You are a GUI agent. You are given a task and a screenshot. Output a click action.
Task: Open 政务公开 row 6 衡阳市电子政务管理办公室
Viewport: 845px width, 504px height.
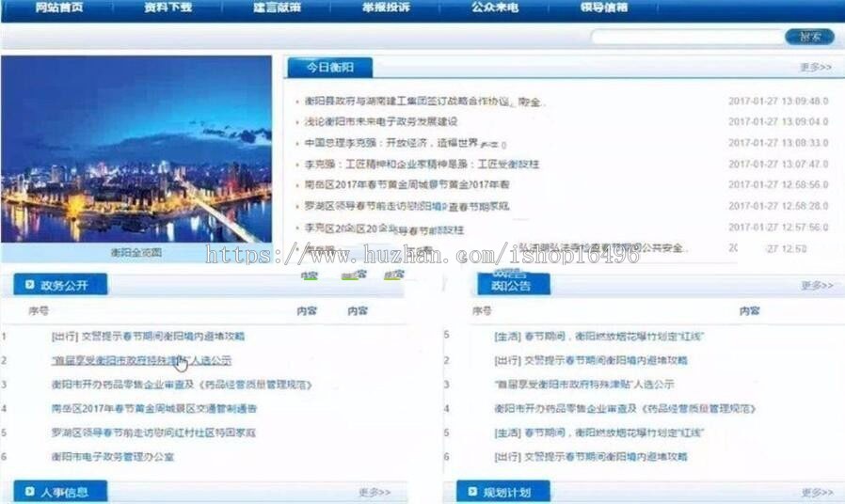click(113, 457)
